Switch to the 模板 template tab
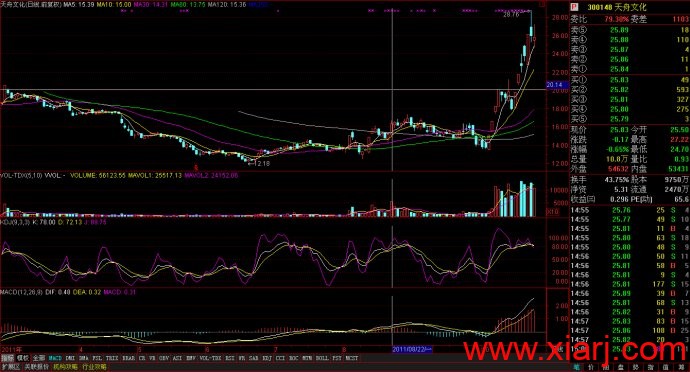 [22, 358]
